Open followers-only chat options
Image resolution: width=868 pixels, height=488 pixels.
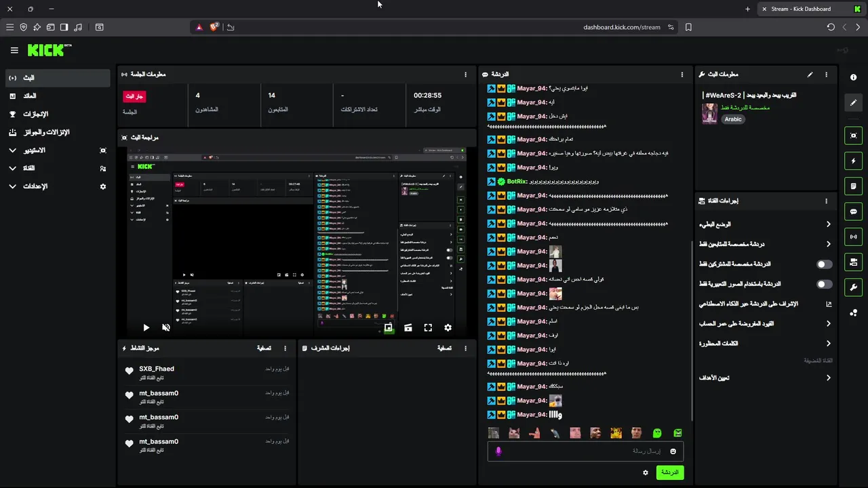(766, 244)
